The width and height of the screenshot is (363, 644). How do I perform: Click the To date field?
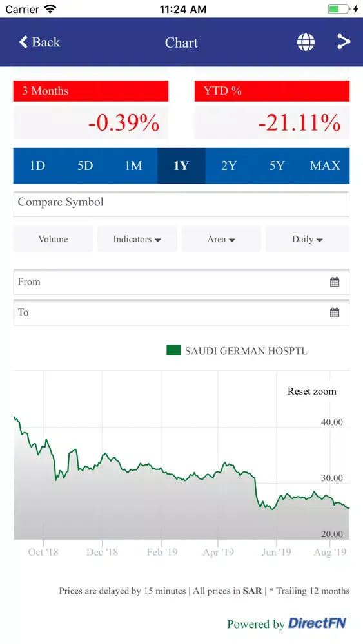coord(181,312)
